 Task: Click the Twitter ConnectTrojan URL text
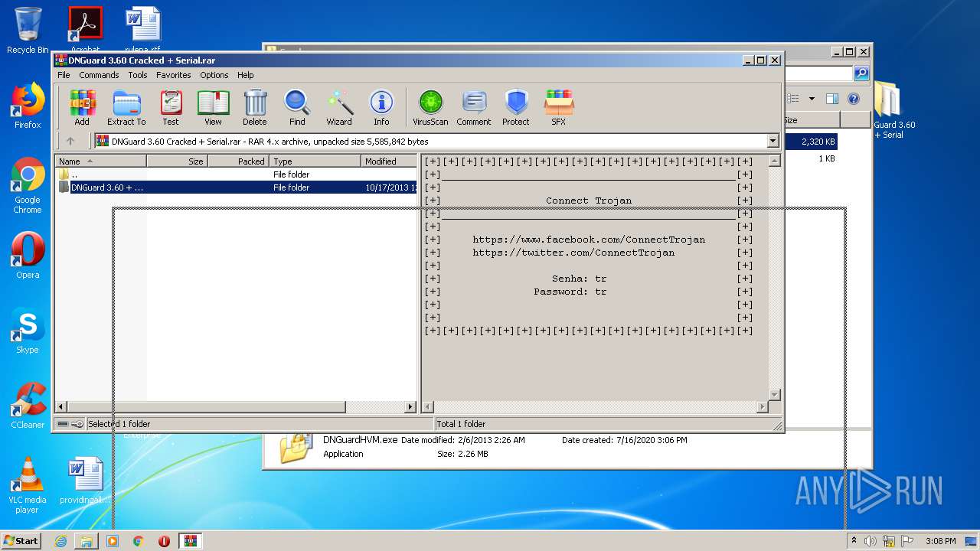573,253
